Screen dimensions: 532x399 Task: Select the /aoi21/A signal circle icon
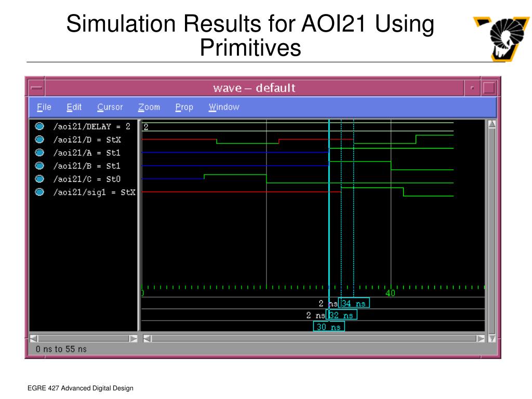coord(39,153)
